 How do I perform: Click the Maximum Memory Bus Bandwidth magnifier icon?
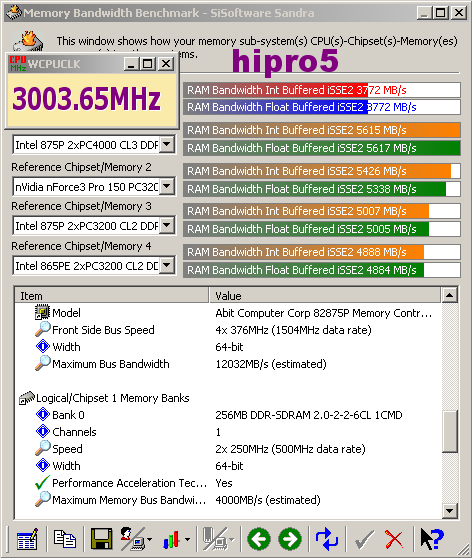(x=42, y=499)
